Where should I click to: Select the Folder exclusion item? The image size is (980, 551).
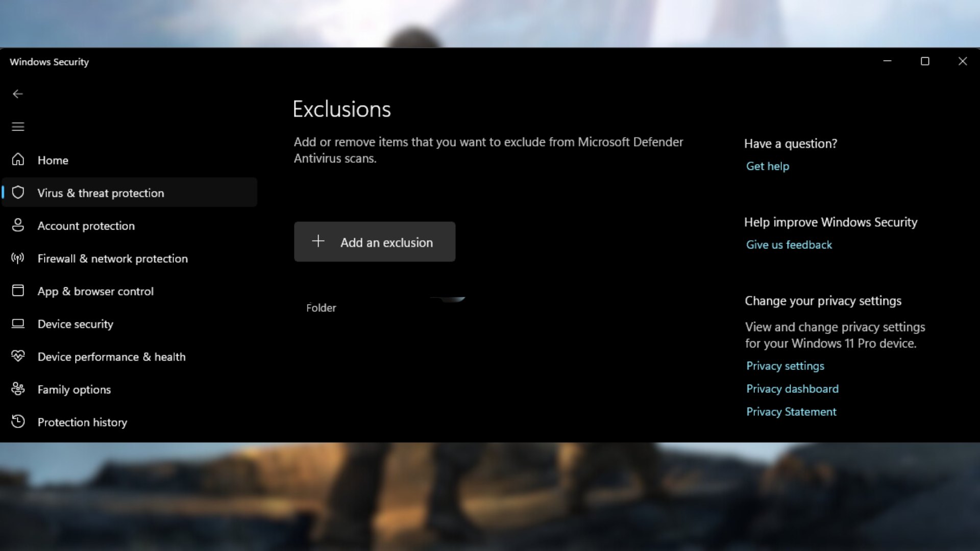click(x=321, y=308)
